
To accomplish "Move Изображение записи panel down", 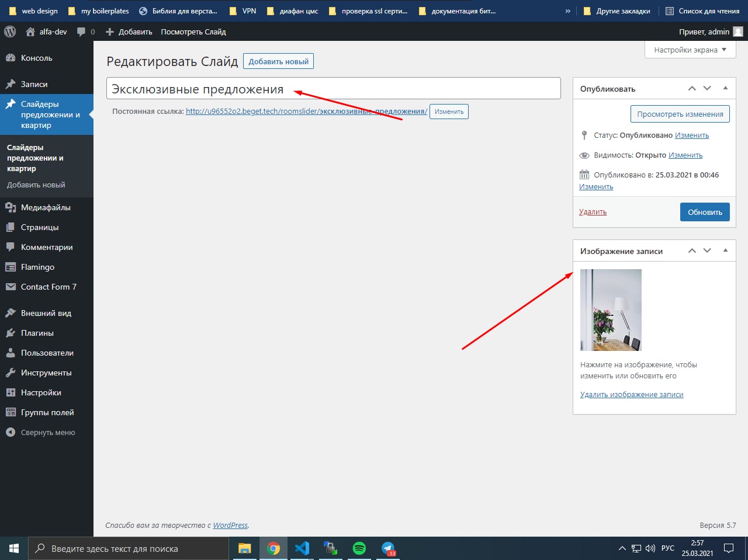I will [707, 251].
